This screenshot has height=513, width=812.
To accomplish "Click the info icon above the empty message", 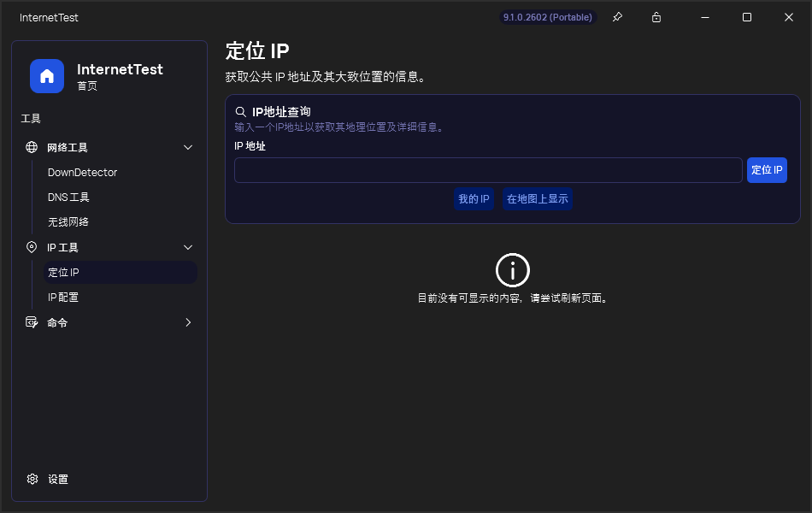I will pos(513,269).
